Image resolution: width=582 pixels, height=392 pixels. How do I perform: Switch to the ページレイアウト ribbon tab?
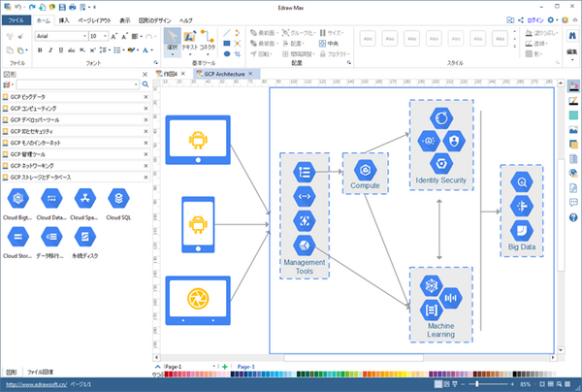(94, 20)
